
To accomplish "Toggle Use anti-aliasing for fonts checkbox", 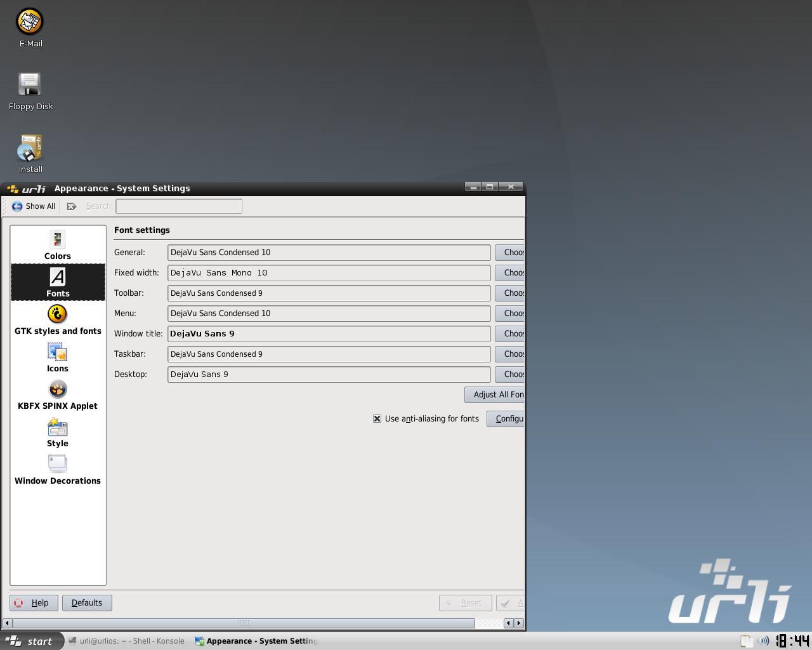I will [377, 419].
